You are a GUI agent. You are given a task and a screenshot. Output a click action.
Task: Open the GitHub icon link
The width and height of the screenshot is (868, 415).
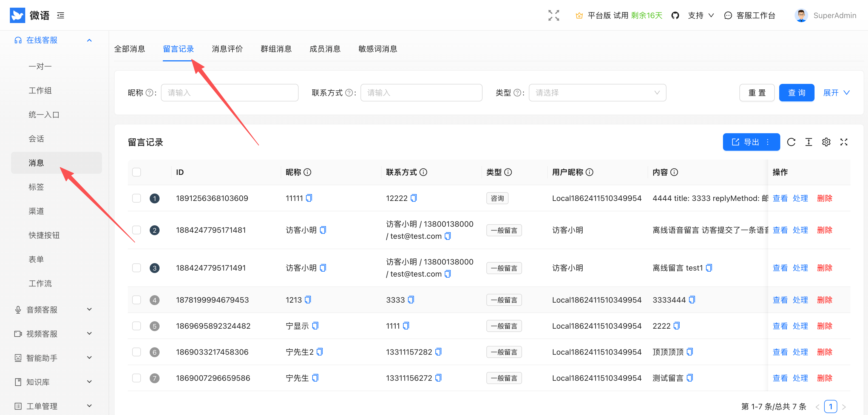(675, 16)
